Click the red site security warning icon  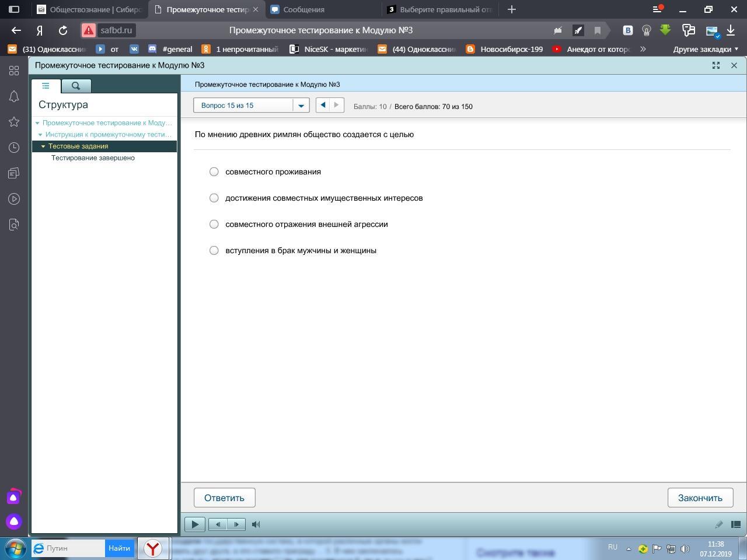[x=88, y=30]
